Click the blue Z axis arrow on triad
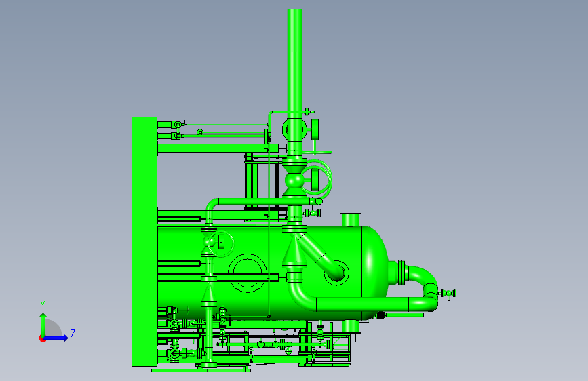The height and width of the screenshot is (381, 588). [x=57, y=338]
